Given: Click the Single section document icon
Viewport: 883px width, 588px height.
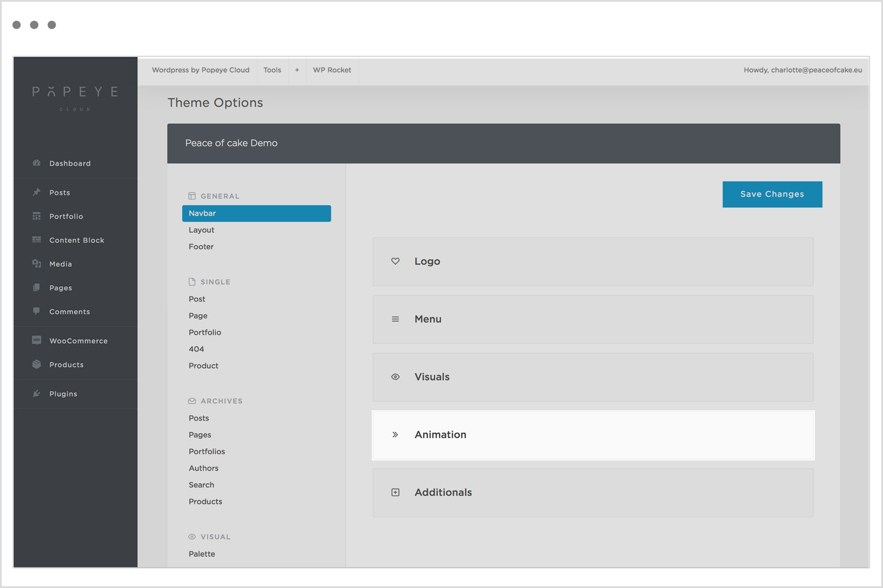Looking at the screenshot, I should pos(192,282).
